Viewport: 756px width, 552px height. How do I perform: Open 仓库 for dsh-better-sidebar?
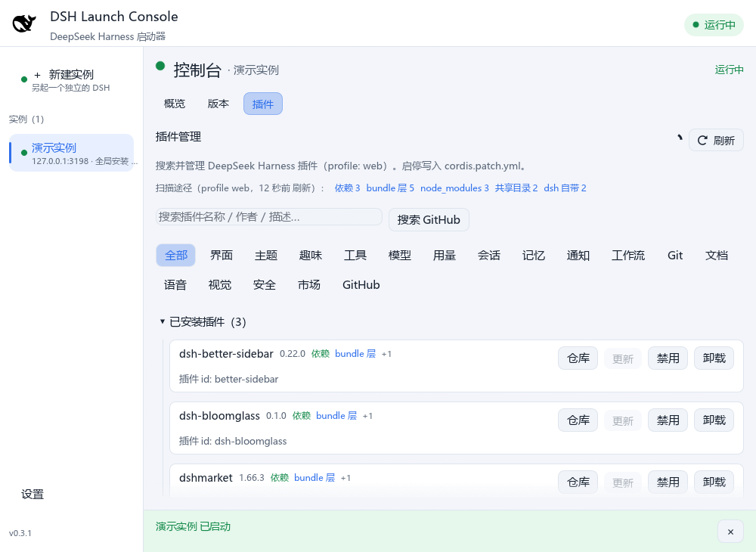coord(578,358)
